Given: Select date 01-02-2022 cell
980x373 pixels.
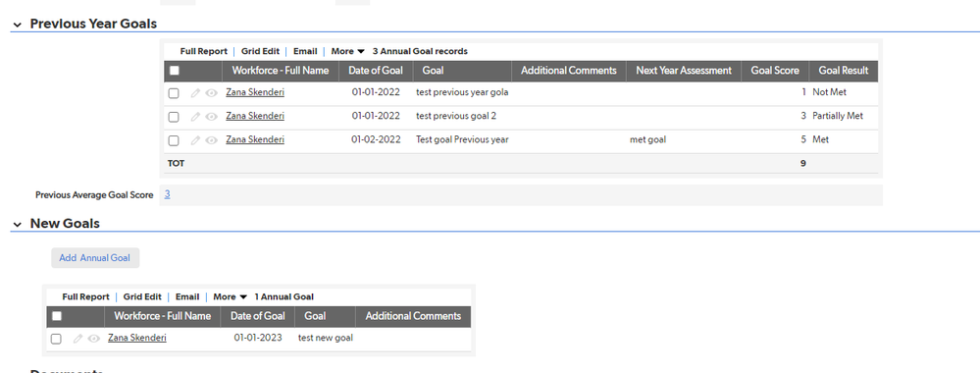Looking at the screenshot, I should click(x=376, y=139).
